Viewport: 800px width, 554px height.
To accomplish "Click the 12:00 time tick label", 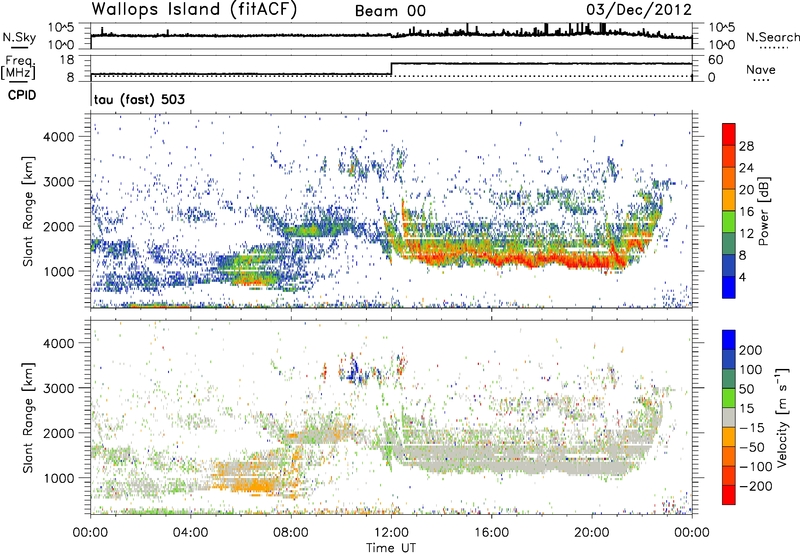I will point(391,533).
